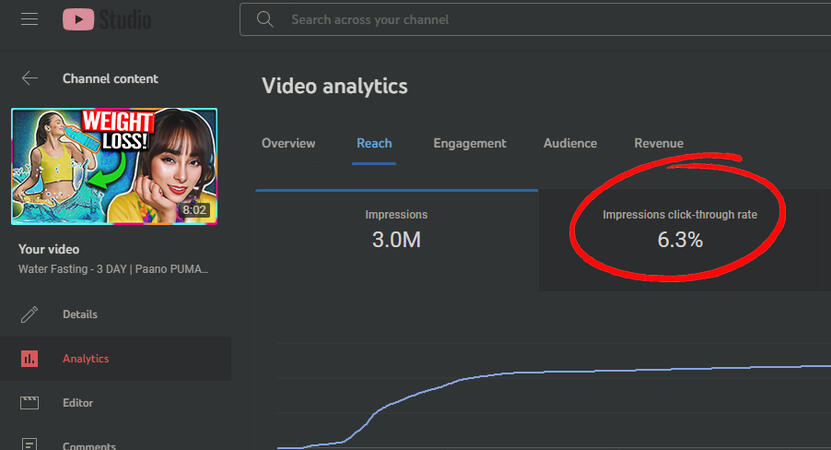
Task: Open the Audience tab
Action: [x=570, y=143]
